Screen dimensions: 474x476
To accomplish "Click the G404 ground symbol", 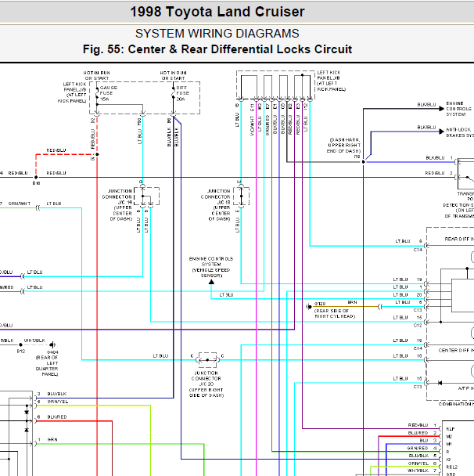I will click(x=52, y=344).
